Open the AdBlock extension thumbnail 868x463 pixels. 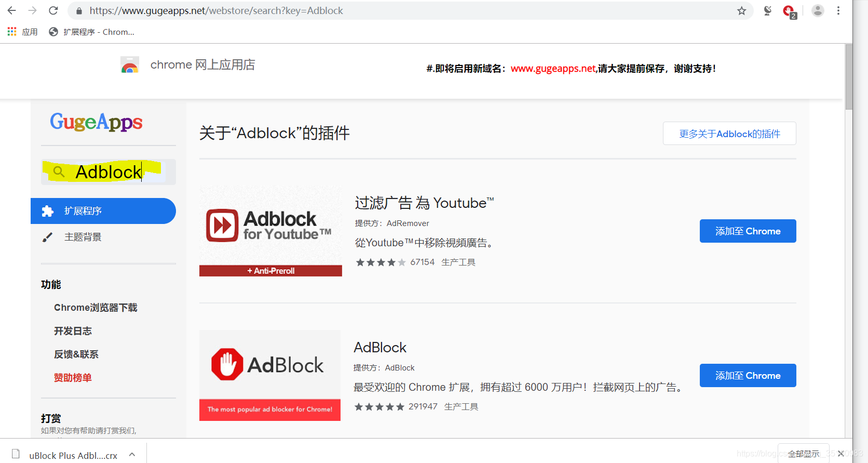click(270, 375)
